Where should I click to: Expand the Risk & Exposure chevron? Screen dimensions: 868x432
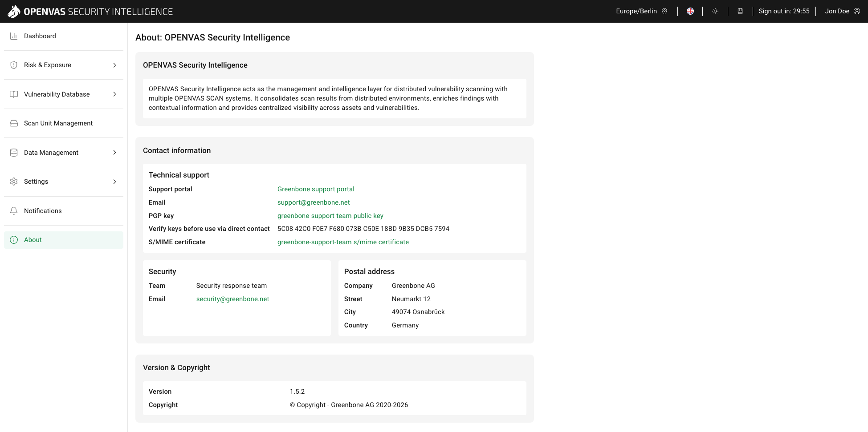coord(114,65)
